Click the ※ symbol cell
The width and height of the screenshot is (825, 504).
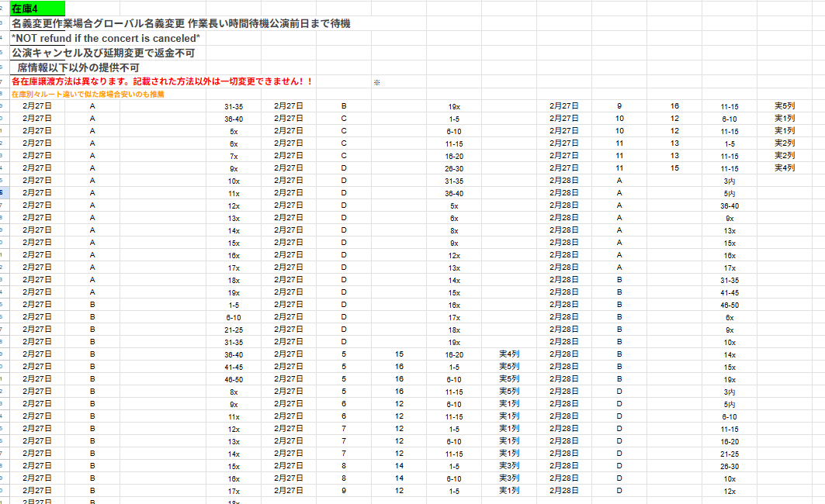376,82
